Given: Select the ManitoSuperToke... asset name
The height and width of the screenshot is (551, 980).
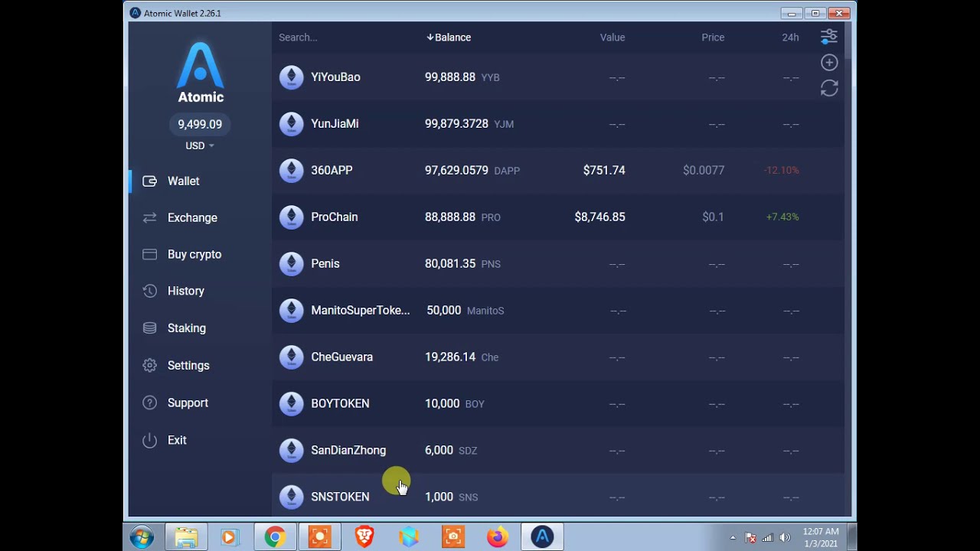Looking at the screenshot, I should [361, 311].
